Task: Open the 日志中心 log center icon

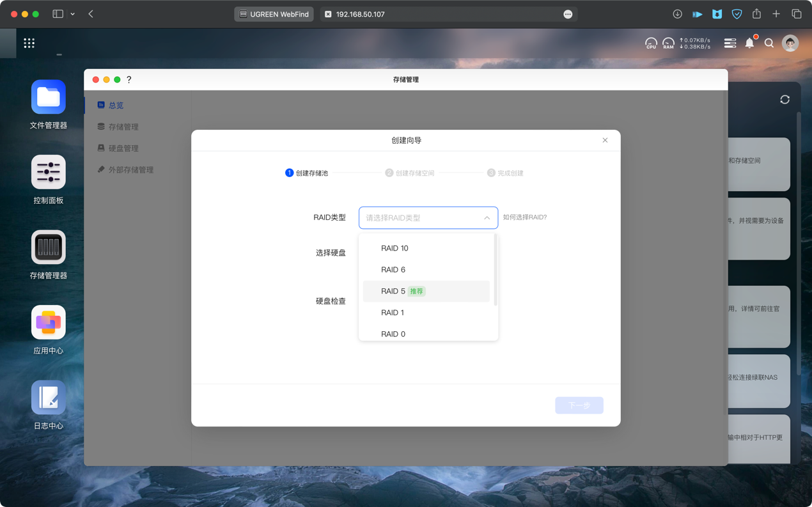Action: pyautogui.click(x=49, y=398)
